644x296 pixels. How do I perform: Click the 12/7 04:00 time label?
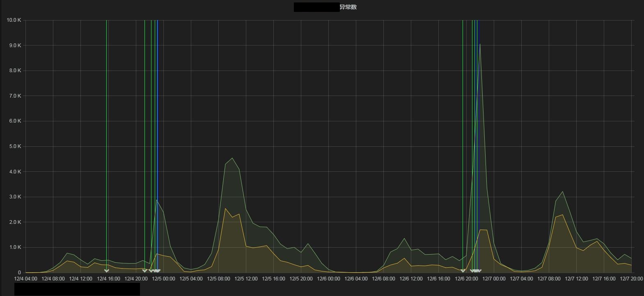(x=521, y=279)
